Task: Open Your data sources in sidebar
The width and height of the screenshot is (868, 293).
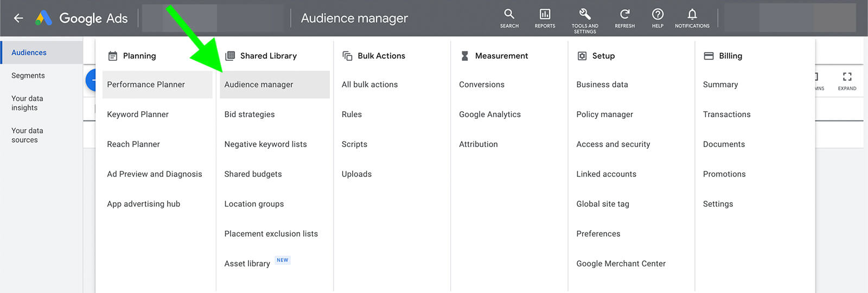Action: click(27, 135)
